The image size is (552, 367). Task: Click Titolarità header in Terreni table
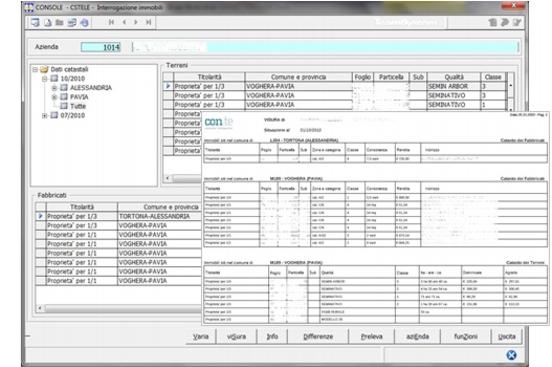pyautogui.click(x=209, y=77)
